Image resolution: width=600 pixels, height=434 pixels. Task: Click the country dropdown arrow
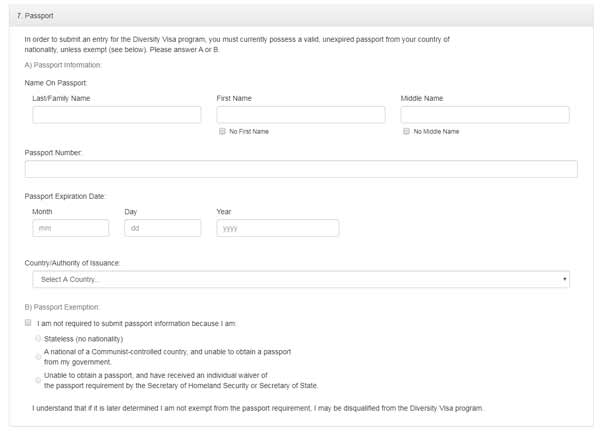pyautogui.click(x=564, y=279)
